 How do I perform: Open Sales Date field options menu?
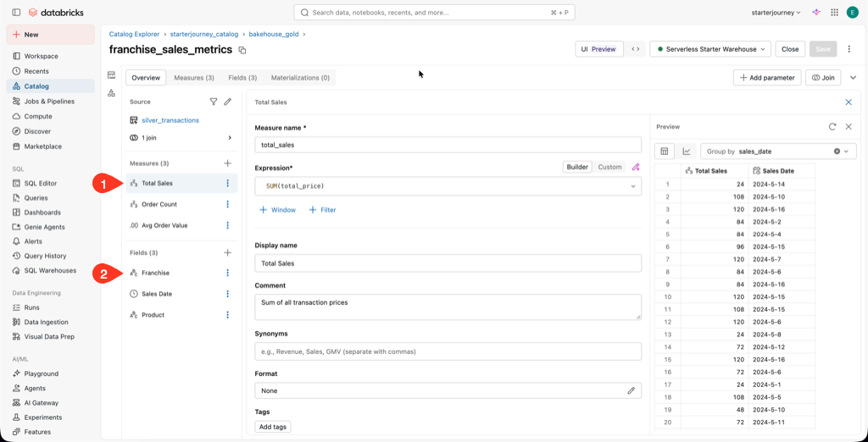pyautogui.click(x=227, y=294)
